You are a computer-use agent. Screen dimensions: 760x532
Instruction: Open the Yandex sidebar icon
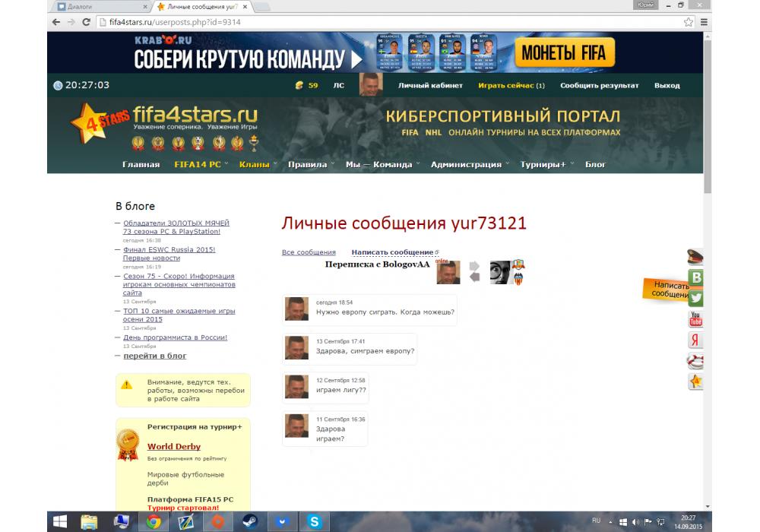point(696,340)
